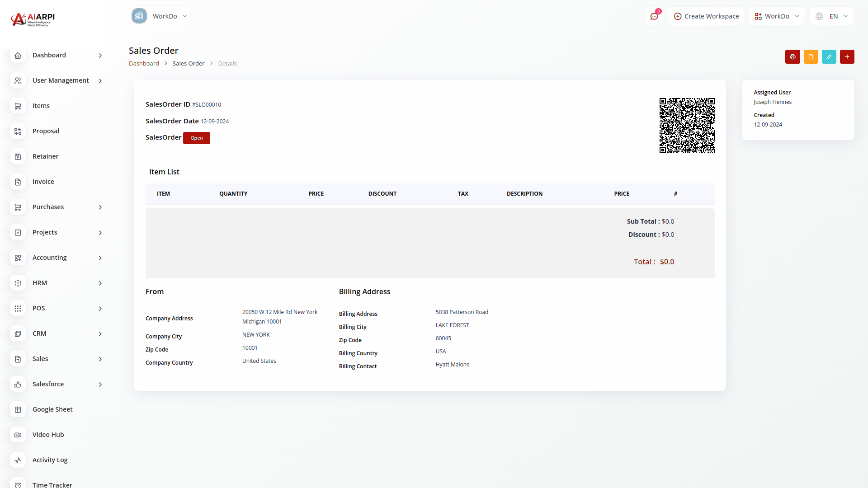Click the sales order QR code

click(x=687, y=126)
